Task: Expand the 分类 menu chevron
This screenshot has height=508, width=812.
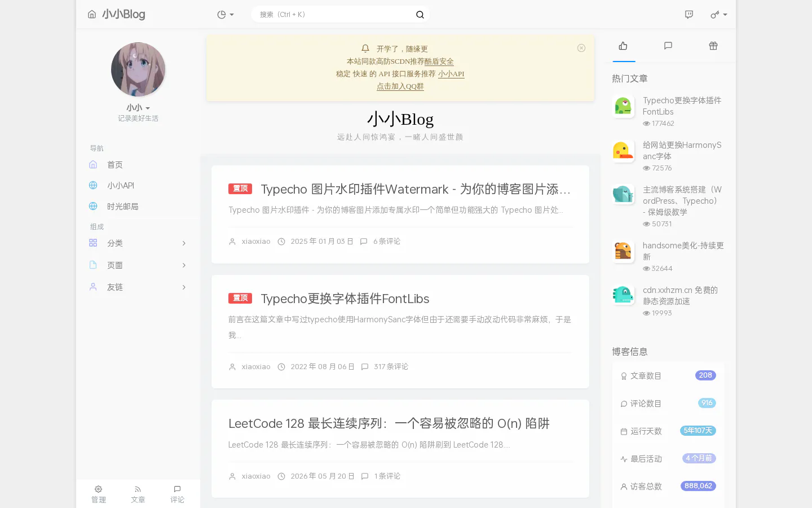Action: click(x=184, y=243)
